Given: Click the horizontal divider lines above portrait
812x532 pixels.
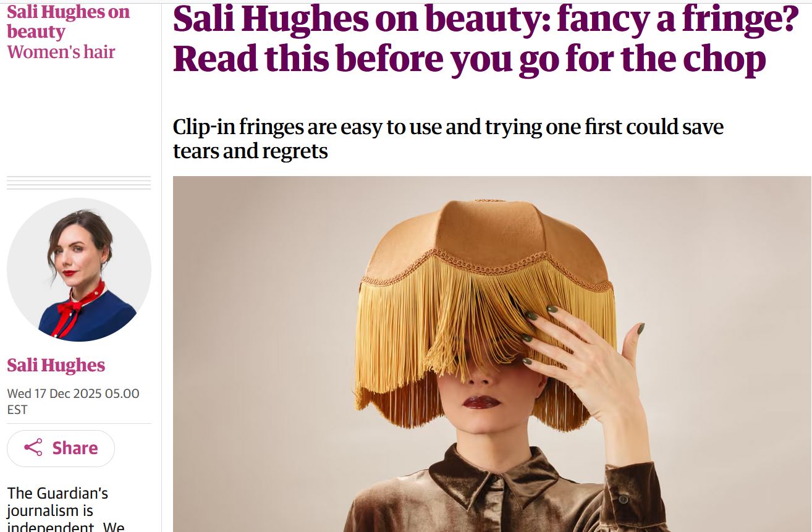Looking at the screenshot, I should [79, 183].
